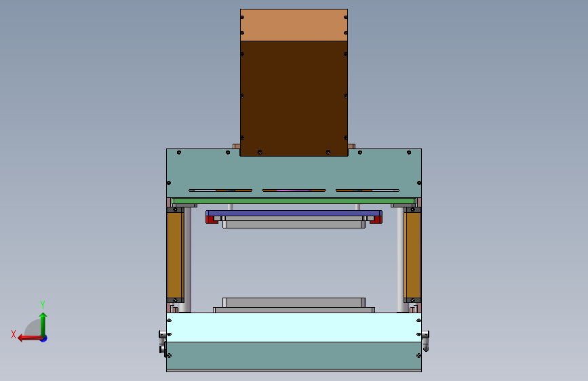588x381 pixels.
Task: Click the red X axis arrow of the triad
Action: [29, 338]
